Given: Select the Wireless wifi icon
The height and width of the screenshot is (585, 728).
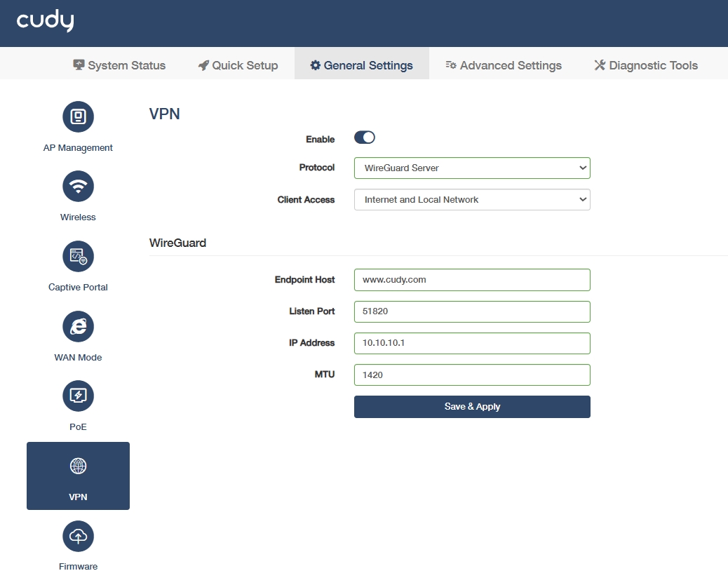Looking at the screenshot, I should click(x=78, y=186).
